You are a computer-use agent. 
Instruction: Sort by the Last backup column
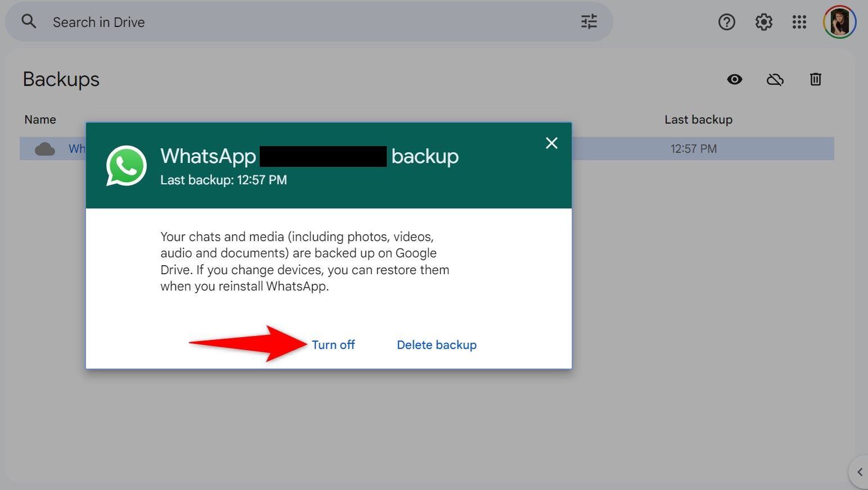click(698, 119)
